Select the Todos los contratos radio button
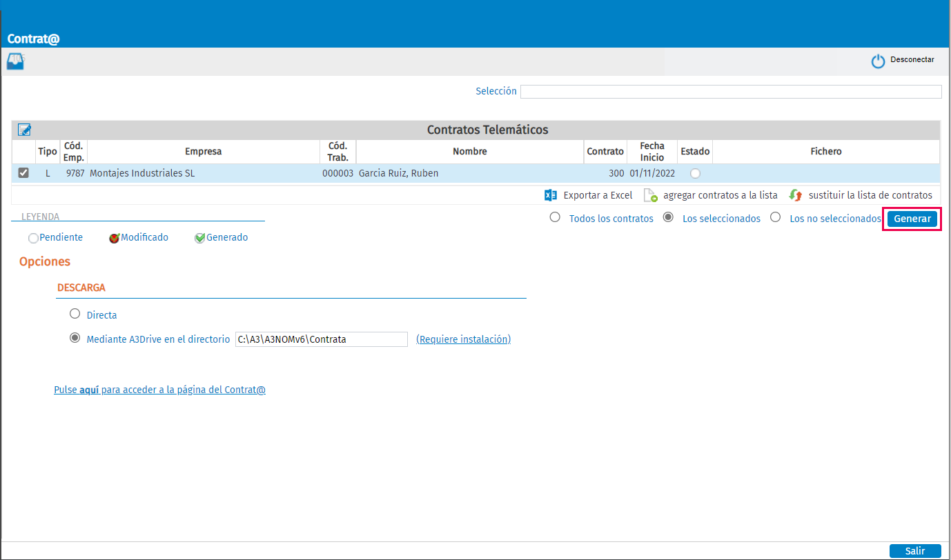Viewport: 951px width, 560px height. [x=554, y=217]
